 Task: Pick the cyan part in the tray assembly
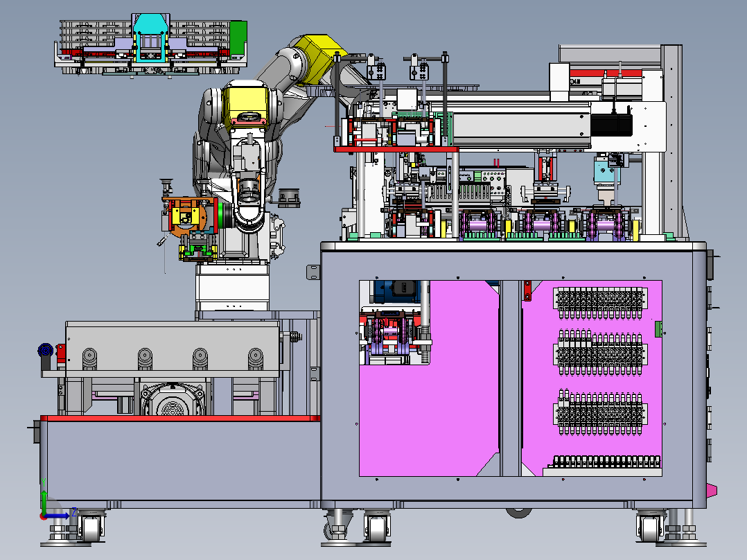150,37
